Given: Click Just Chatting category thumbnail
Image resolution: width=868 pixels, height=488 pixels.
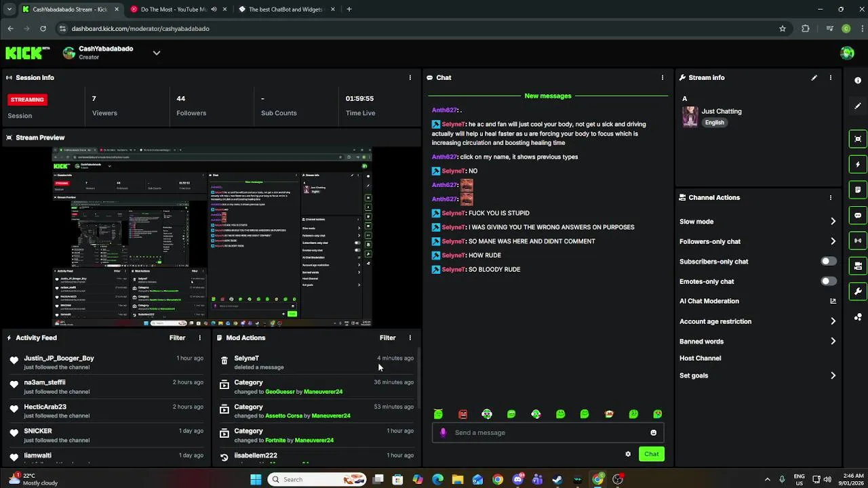Looking at the screenshot, I should point(690,117).
